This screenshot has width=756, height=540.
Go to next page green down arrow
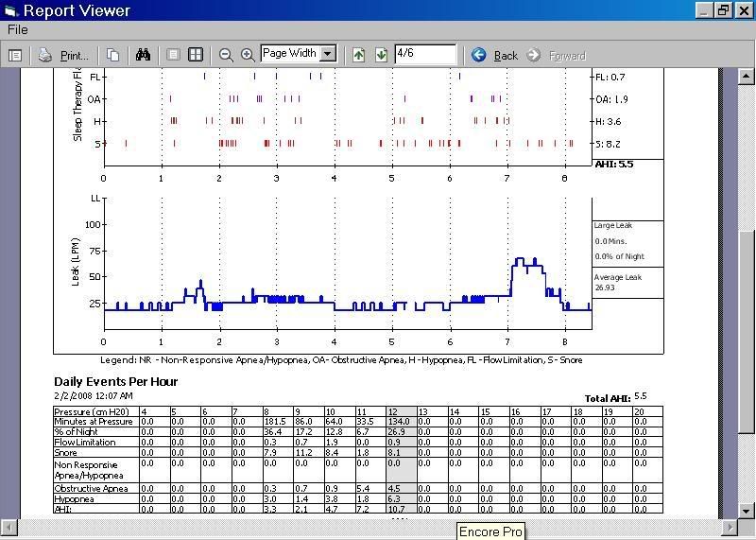coord(381,55)
